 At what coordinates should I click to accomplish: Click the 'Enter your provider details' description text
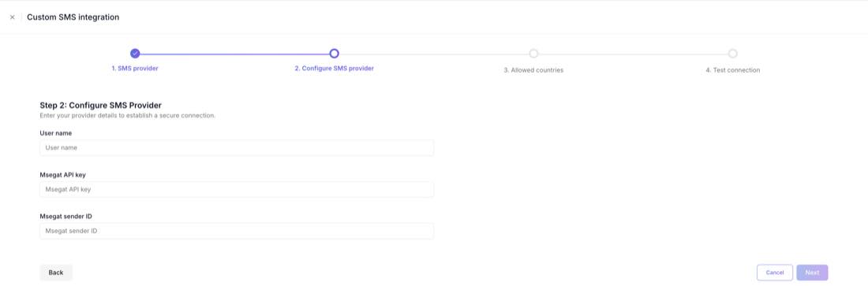(x=127, y=116)
